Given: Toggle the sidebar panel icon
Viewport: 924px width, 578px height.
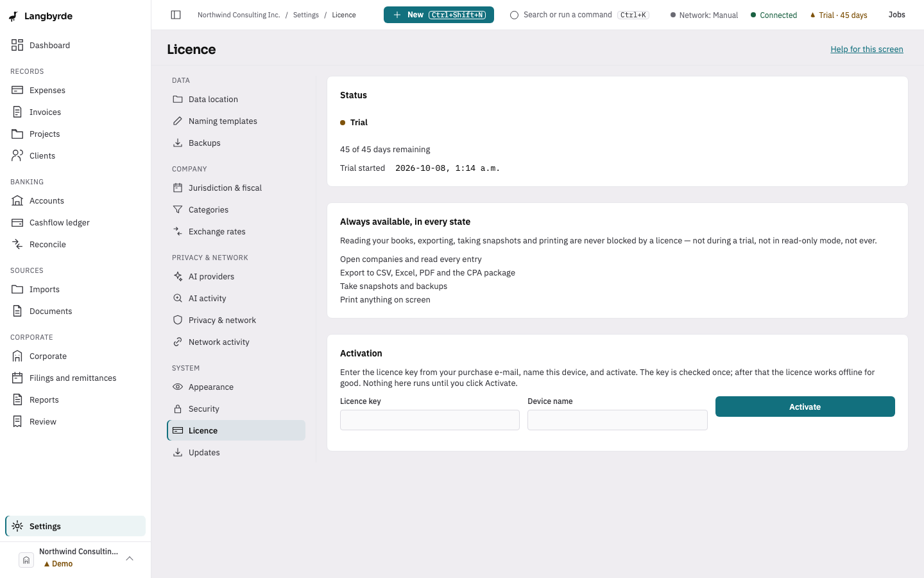Looking at the screenshot, I should [176, 15].
